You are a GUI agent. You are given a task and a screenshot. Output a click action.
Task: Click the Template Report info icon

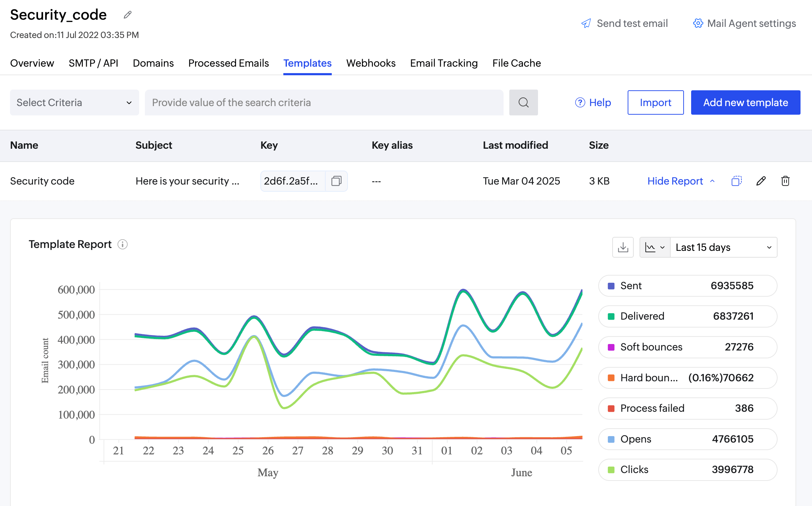coord(123,244)
